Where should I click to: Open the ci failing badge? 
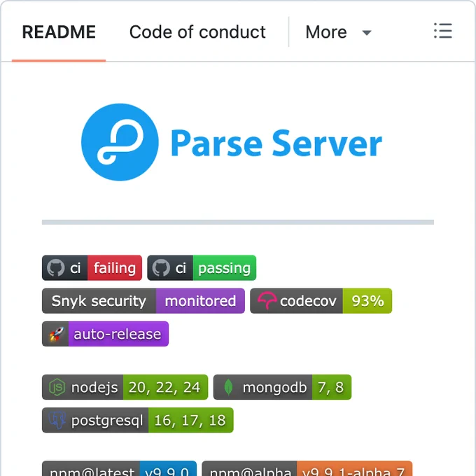click(x=92, y=267)
